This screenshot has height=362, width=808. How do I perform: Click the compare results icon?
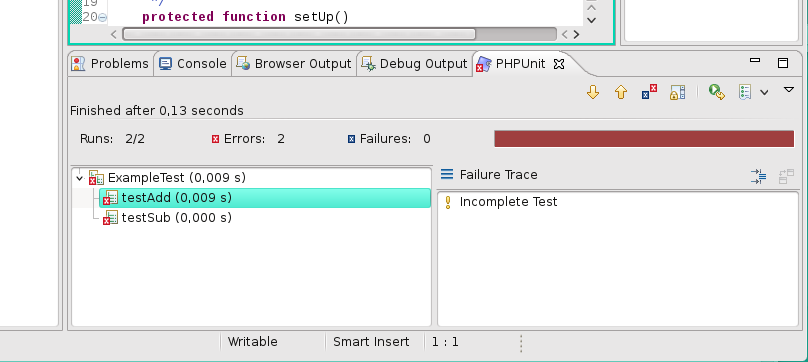[786, 177]
